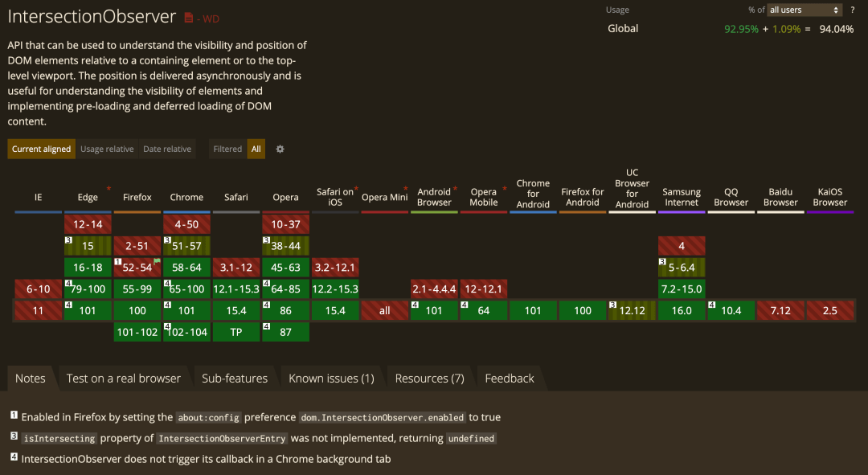Select the Opera 87 cell
Screen dimensions: 868x475
point(285,332)
